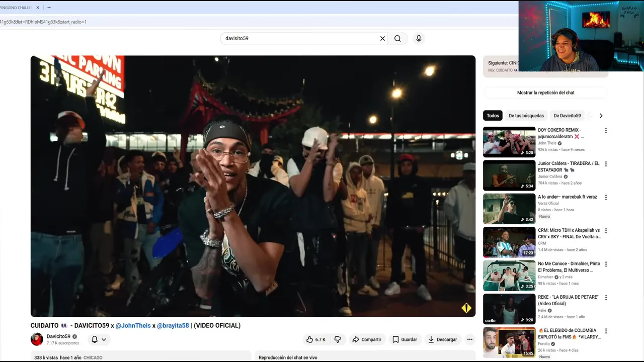The width and height of the screenshot is (644, 362).
Task: Click the Forcito channel name
Action: [544, 344]
